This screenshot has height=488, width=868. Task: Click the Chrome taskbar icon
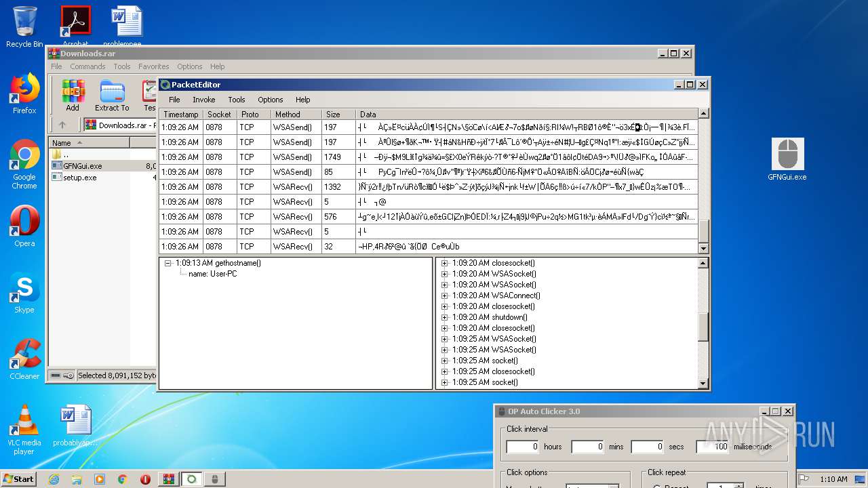point(123,479)
